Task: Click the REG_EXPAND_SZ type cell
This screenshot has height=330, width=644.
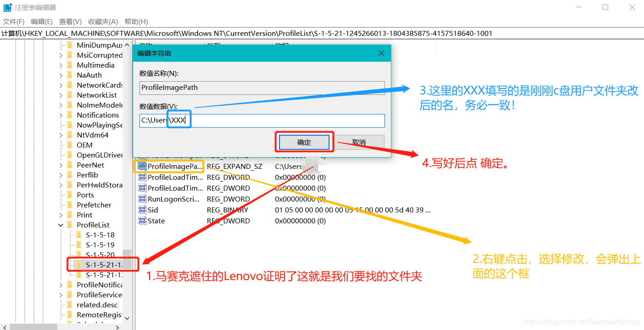Action: point(235,166)
